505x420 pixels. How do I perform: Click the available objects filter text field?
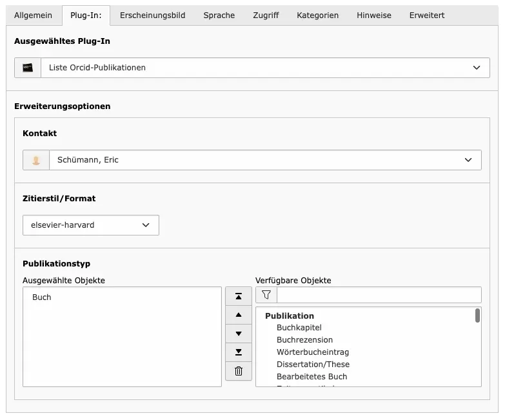pos(379,295)
